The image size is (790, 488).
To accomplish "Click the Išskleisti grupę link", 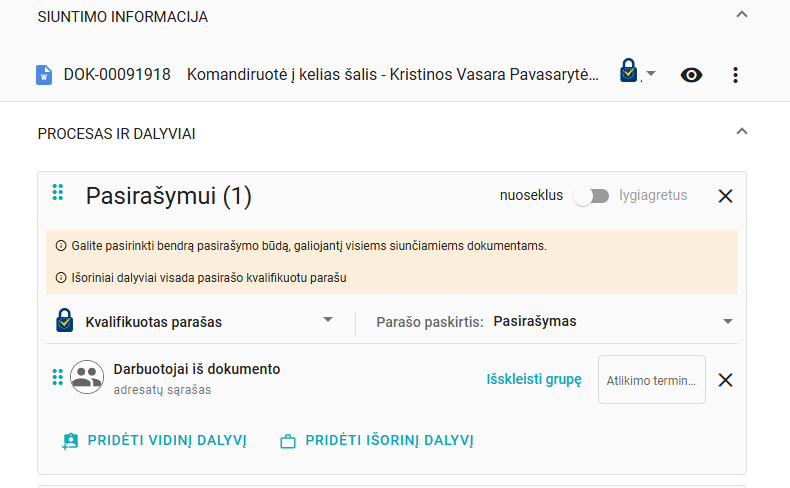I will coord(534,380).
